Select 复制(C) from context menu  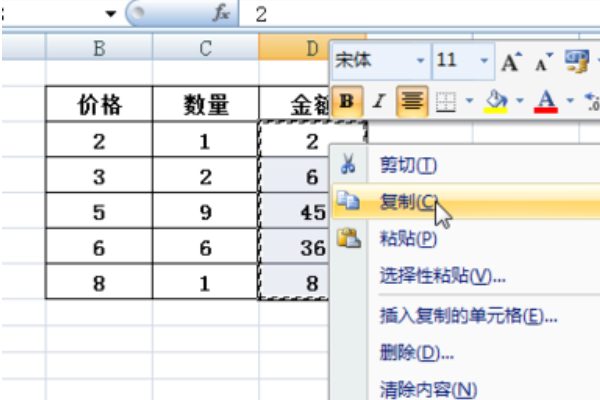pos(466,202)
